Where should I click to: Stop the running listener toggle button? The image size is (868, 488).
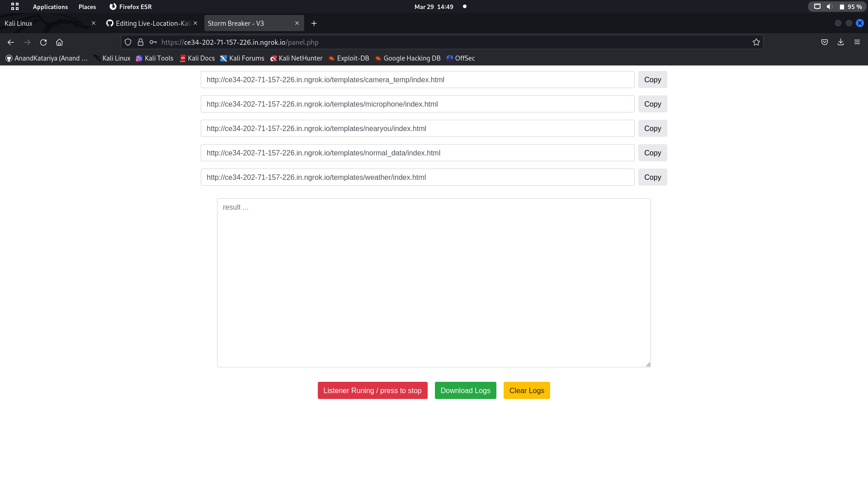[x=372, y=390]
